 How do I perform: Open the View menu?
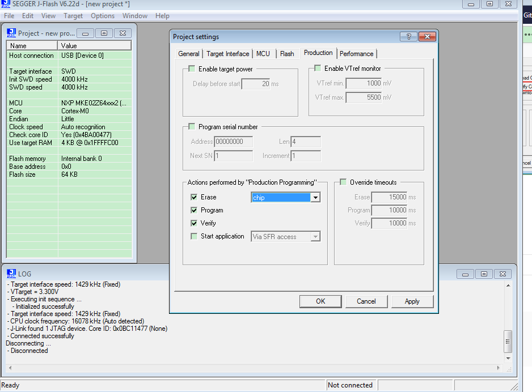(49, 16)
